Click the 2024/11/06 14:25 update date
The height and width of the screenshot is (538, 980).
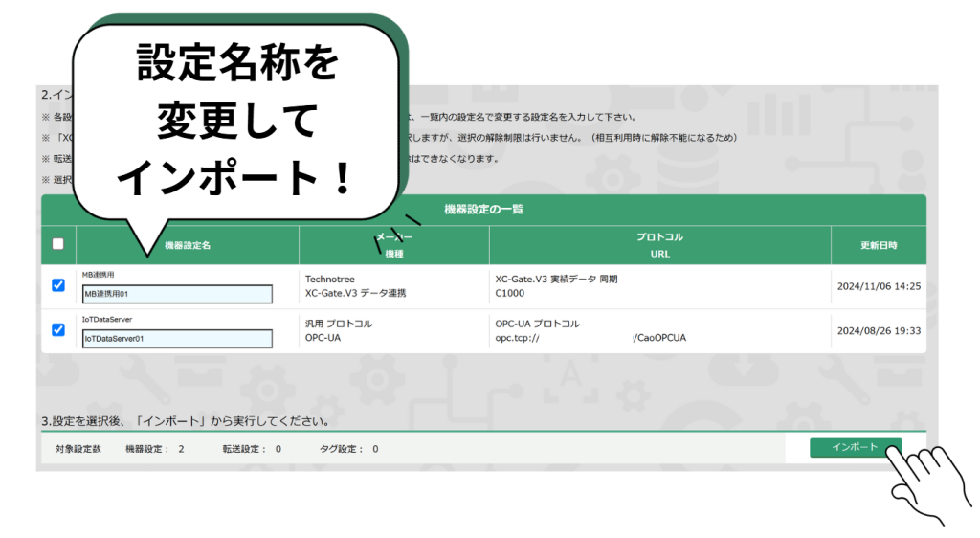coord(878,286)
